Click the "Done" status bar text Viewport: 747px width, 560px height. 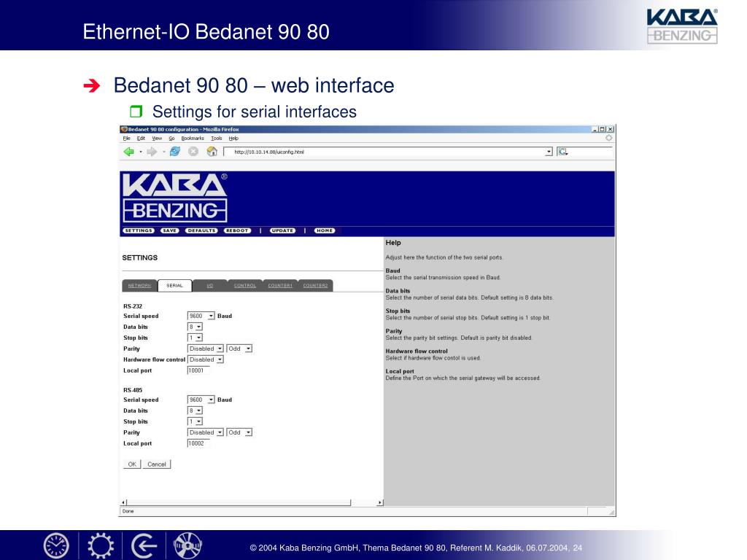(128, 511)
